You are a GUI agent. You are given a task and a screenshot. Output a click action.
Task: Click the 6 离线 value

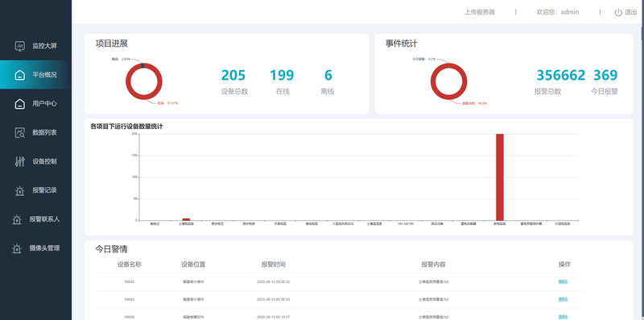click(x=328, y=75)
